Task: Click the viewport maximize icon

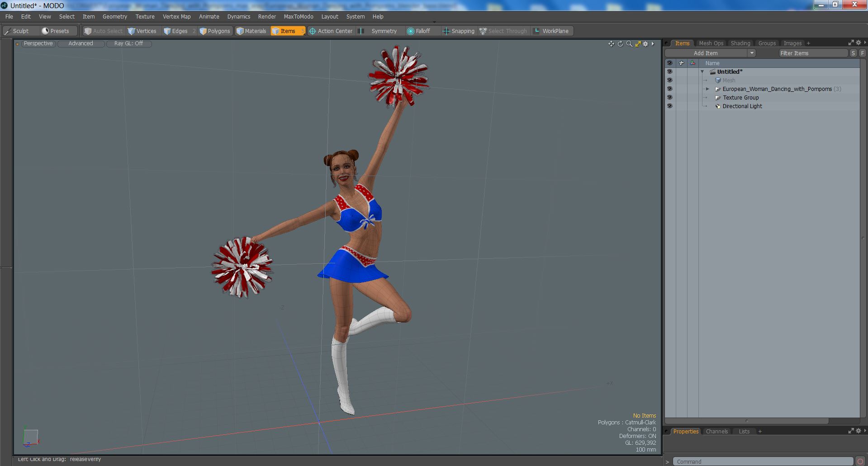Action: point(638,44)
